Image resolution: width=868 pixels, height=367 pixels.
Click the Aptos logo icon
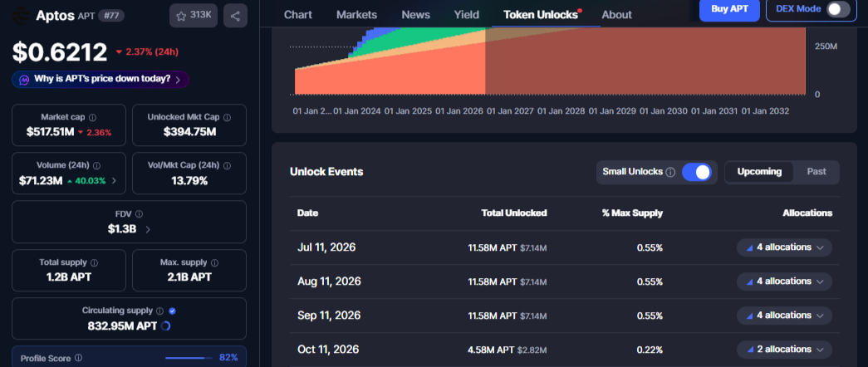(21, 16)
